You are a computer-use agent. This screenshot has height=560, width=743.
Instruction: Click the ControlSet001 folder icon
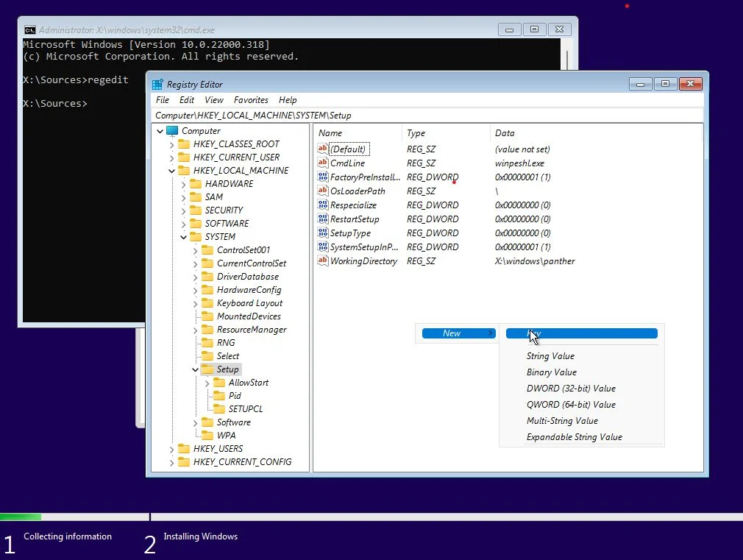[207, 250]
